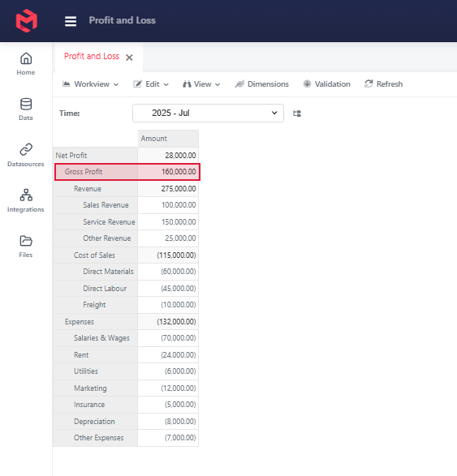Select the Gross Profit row label

click(97, 172)
